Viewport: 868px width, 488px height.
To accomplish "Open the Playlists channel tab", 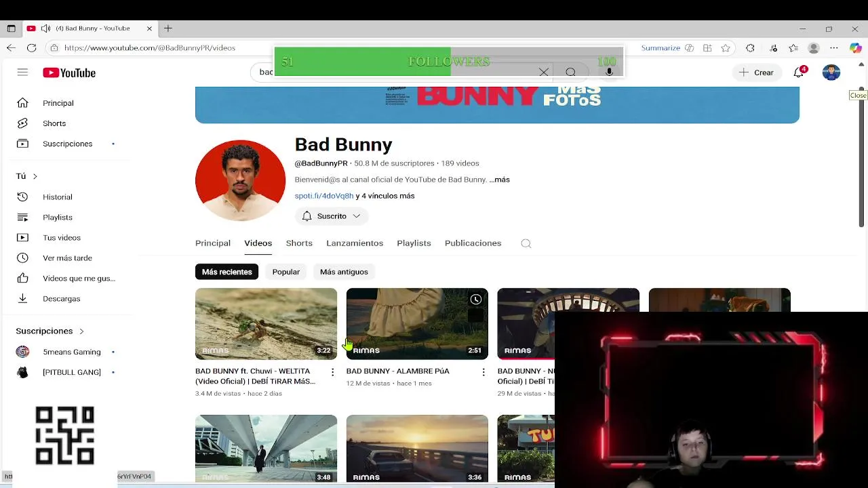I will [414, 243].
